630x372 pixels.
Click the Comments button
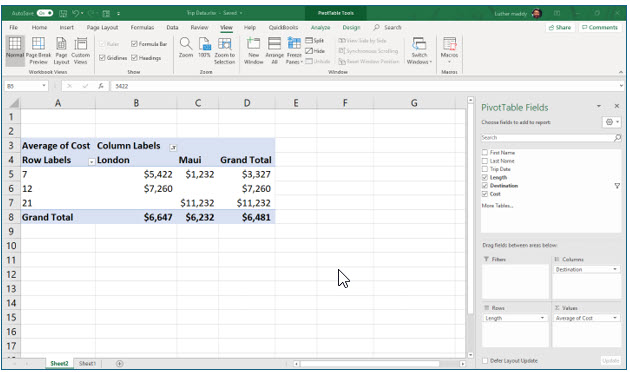pyautogui.click(x=599, y=27)
